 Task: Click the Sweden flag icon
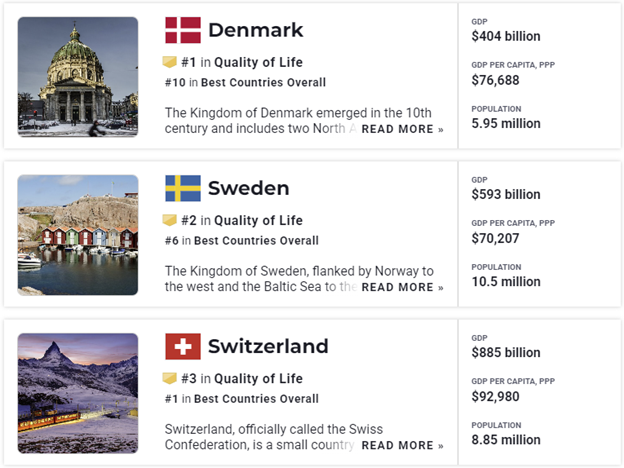[x=183, y=188]
